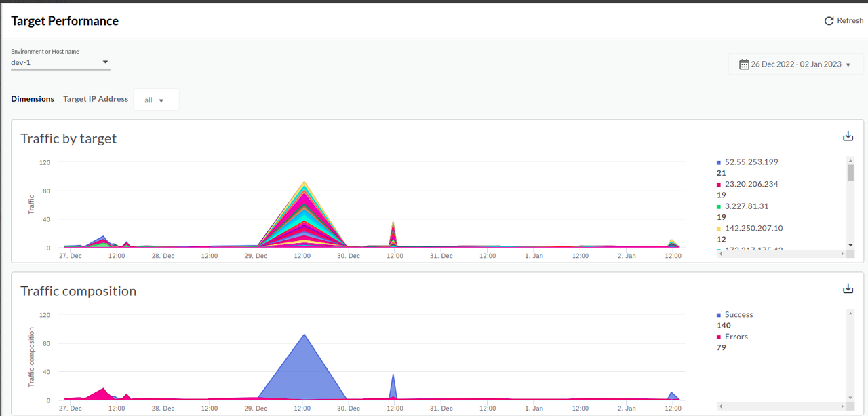Image resolution: width=868 pixels, height=416 pixels.
Task: Click the composition legend scroll-down arrow
Action: pyautogui.click(x=850, y=398)
